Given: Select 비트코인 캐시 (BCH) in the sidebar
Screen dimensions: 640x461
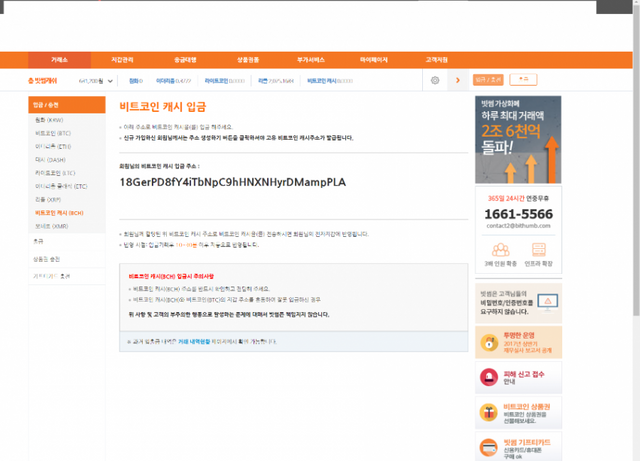Looking at the screenshot, I should click(59, 213).
